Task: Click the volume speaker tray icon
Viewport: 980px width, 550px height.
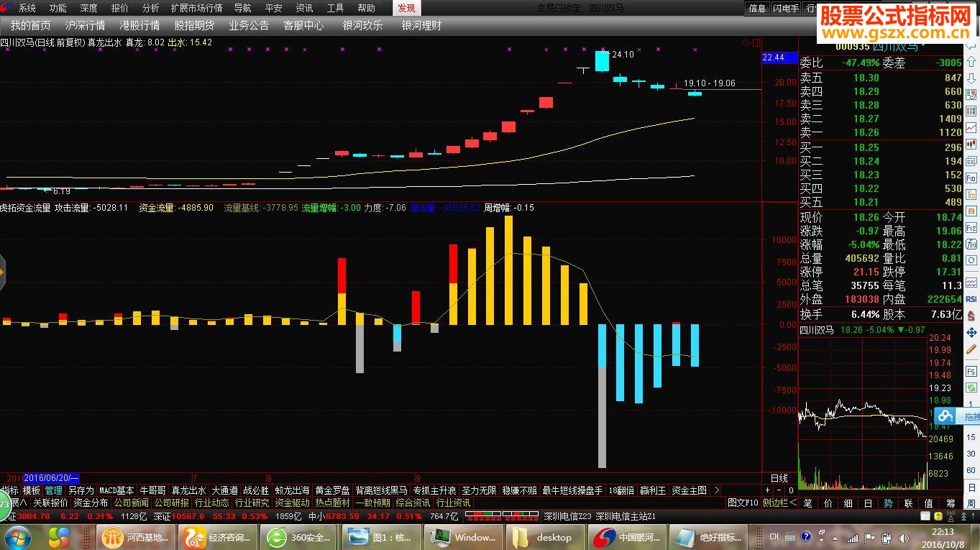Action: pyautogui.click(x=904, y=538)
